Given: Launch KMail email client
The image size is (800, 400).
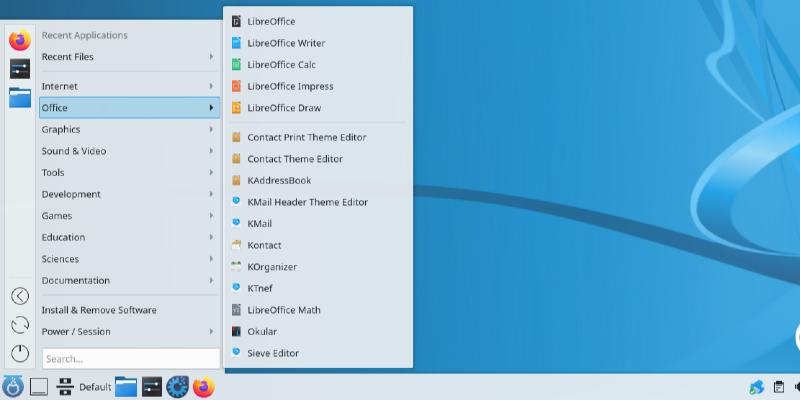Looking at the screenshot, I should 259,223.
